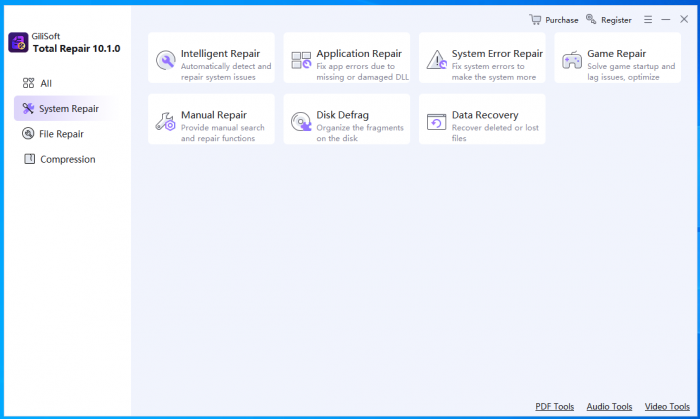Click the Register key button
700x419 pixels.
(608, 19)
